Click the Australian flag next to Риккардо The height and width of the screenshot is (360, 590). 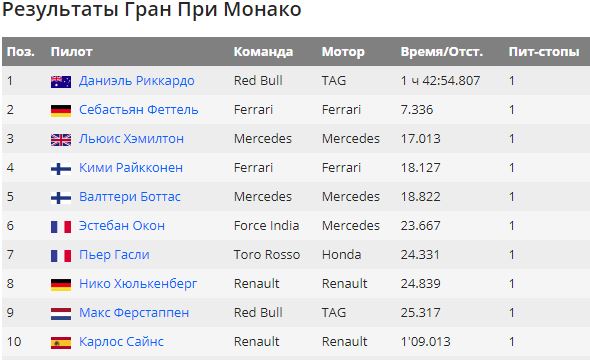tap(61, 82)
